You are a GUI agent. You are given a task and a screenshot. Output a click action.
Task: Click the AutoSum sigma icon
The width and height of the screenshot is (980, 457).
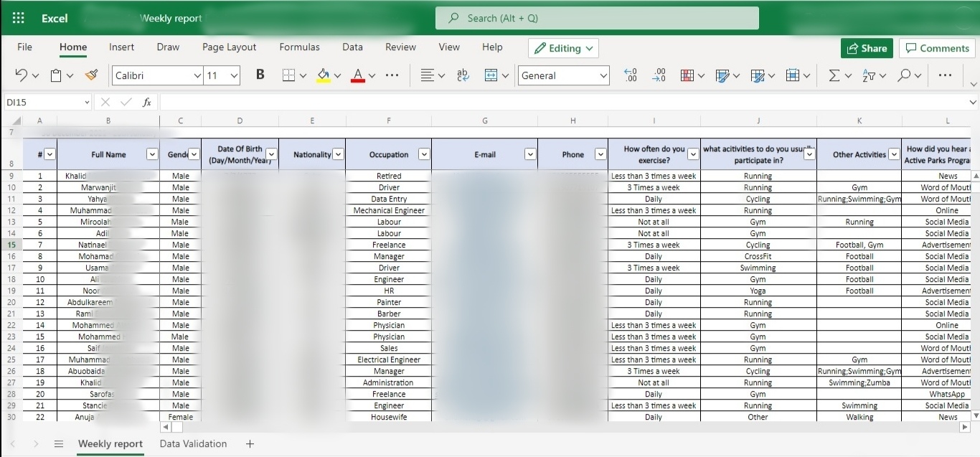834,75
